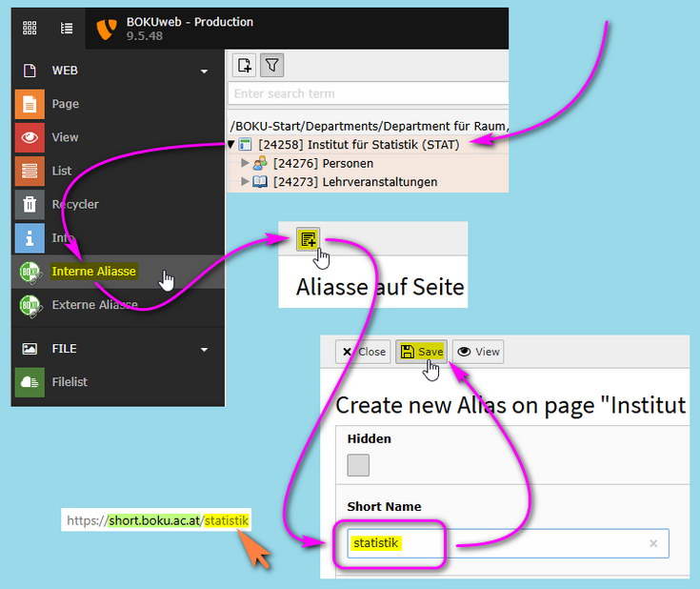The image size is (700, 589).
Task: Click the orange List module icon
Action: tap(30, 171)
